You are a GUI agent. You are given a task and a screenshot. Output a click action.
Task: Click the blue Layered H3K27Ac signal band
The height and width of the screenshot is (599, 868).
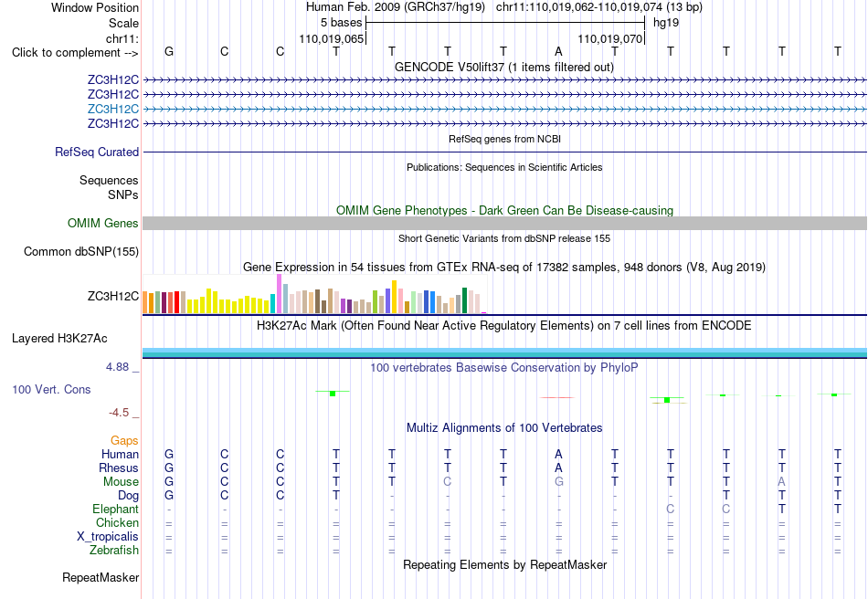point(504,352)
